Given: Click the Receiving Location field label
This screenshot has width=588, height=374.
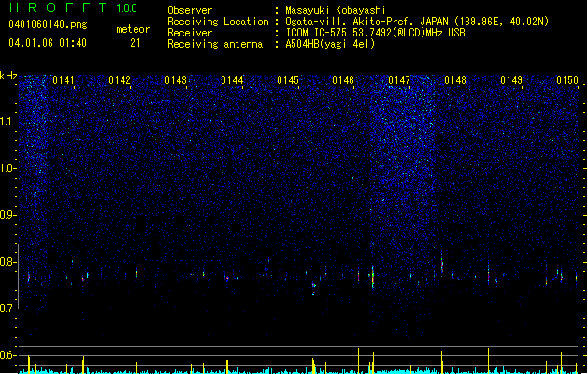Looking at the screenshot, I should [x=218, y=22].
